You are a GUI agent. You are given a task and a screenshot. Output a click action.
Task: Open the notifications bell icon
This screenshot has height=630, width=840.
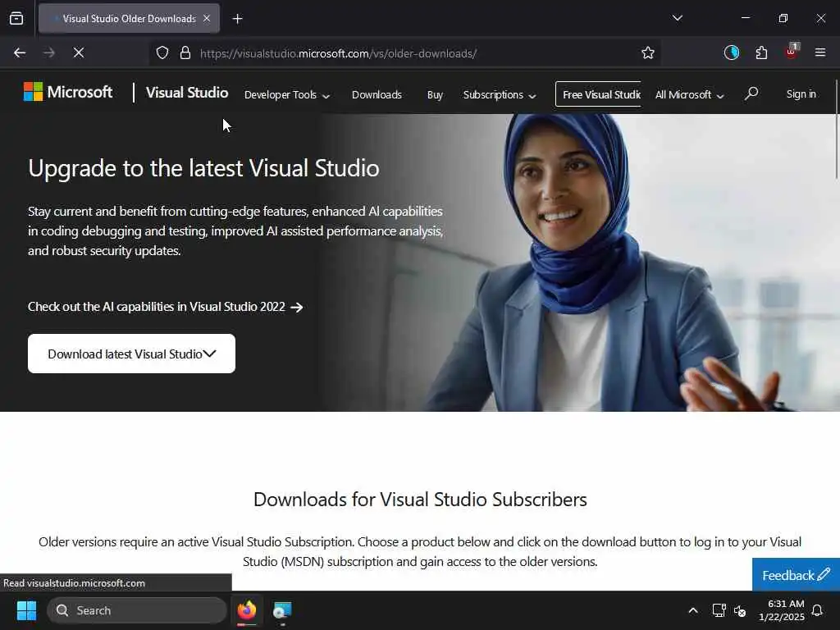point(818,610)
